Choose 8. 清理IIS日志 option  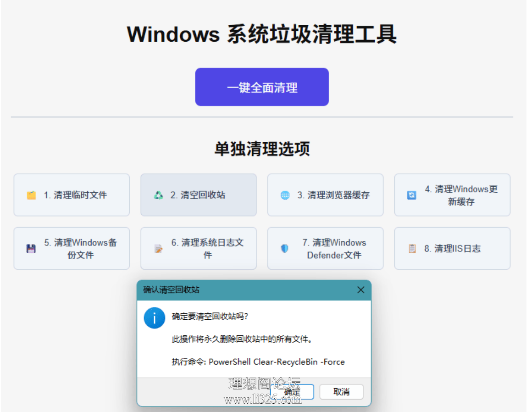click(x=452, y=248)
